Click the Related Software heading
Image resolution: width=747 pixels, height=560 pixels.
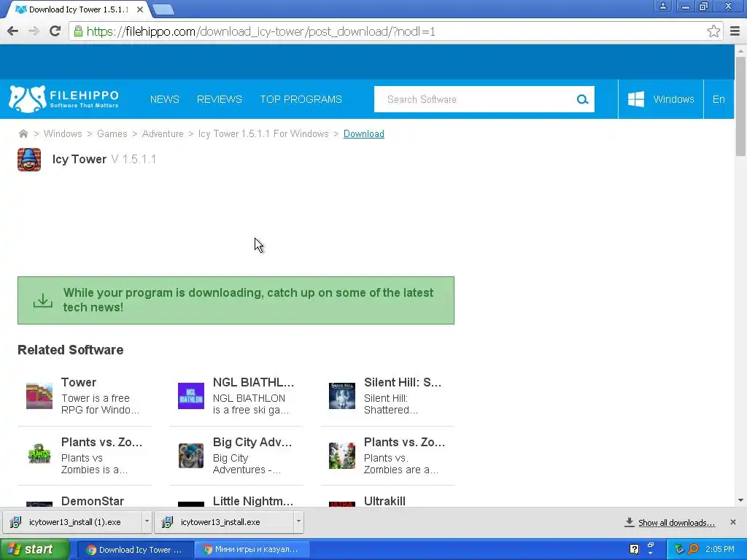(x=71, y=349)
